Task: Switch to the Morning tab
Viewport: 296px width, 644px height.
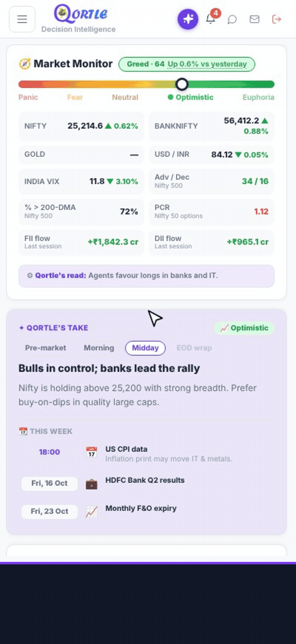Action: [99, 348]
